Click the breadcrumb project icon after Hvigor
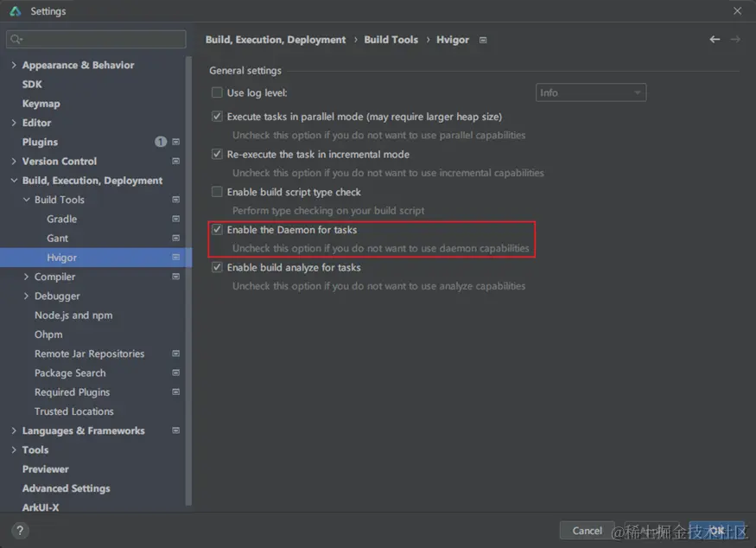The image size is (756, 548). [x=483, y=40]
